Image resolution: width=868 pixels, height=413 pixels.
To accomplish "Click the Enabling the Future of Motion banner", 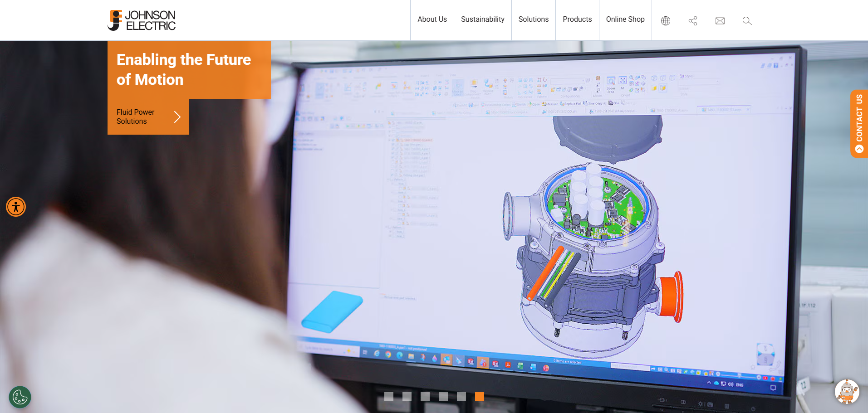I will coord(189,70).
